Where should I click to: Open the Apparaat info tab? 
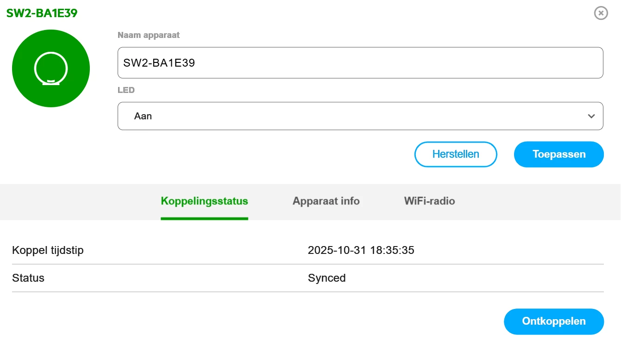click(x=326, y=201)
